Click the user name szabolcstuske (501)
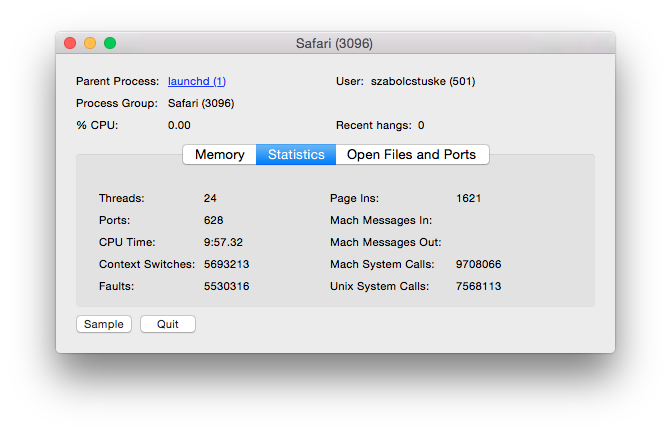The image size is (671, 433). [423, 81]
